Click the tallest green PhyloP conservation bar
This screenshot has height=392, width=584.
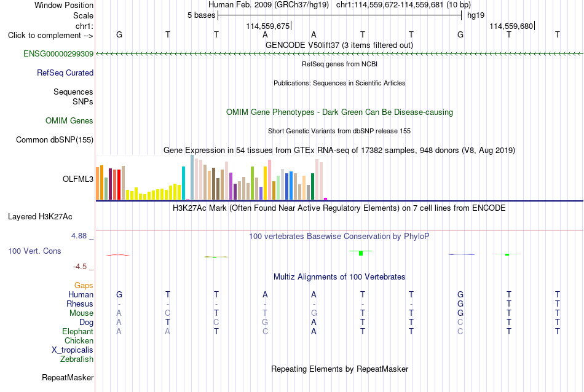tap(360, 253)
